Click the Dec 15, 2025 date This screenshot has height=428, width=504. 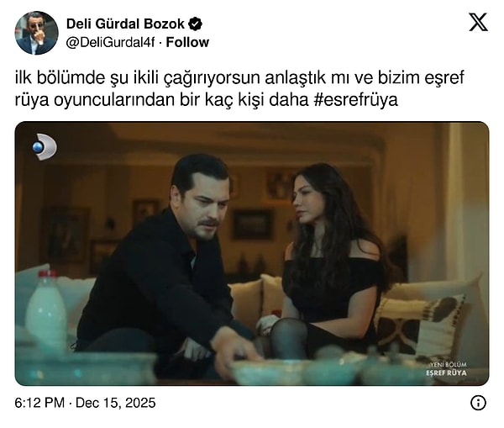pos(115,403)
